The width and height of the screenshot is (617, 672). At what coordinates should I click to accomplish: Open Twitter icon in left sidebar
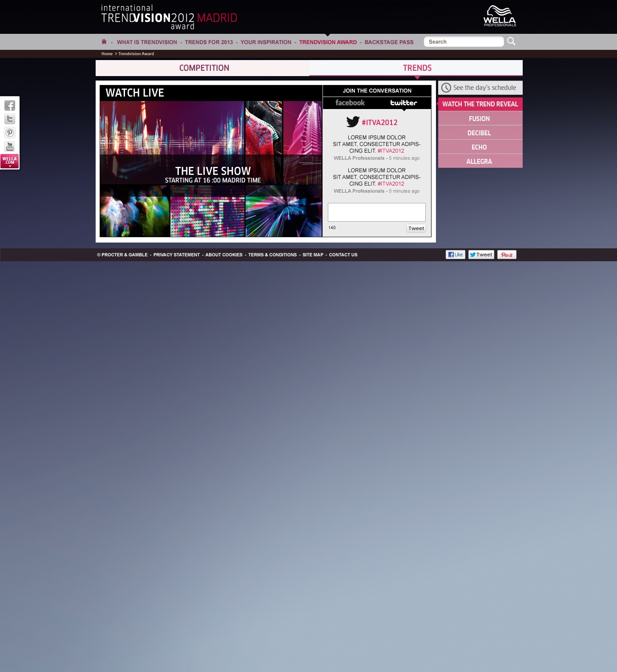click(10, 119)
